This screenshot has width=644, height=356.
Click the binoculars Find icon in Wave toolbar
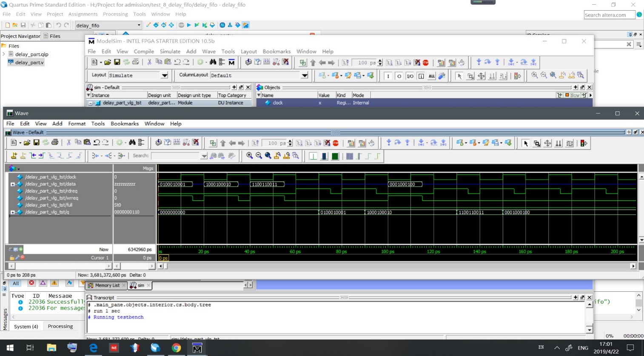132,143
